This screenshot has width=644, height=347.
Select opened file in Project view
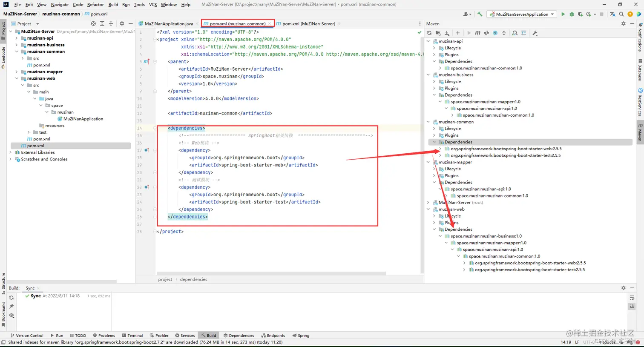click(x=93, y=23)
